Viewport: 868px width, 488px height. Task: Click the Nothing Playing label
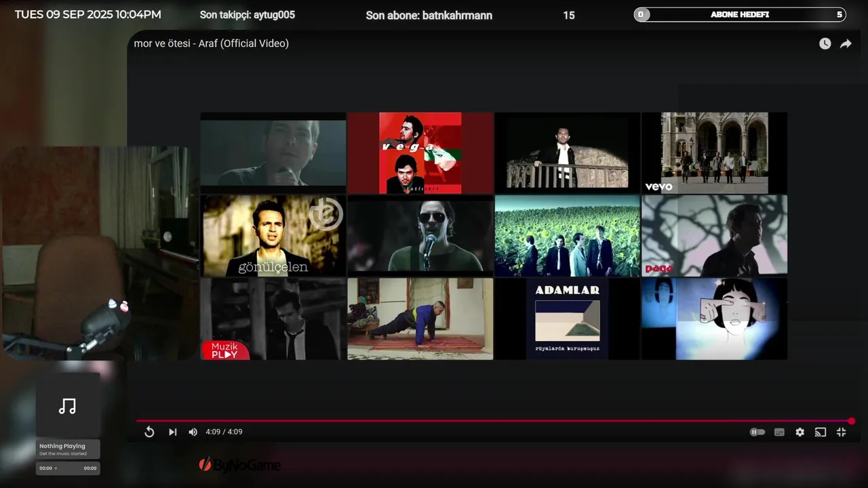point(62,446)
